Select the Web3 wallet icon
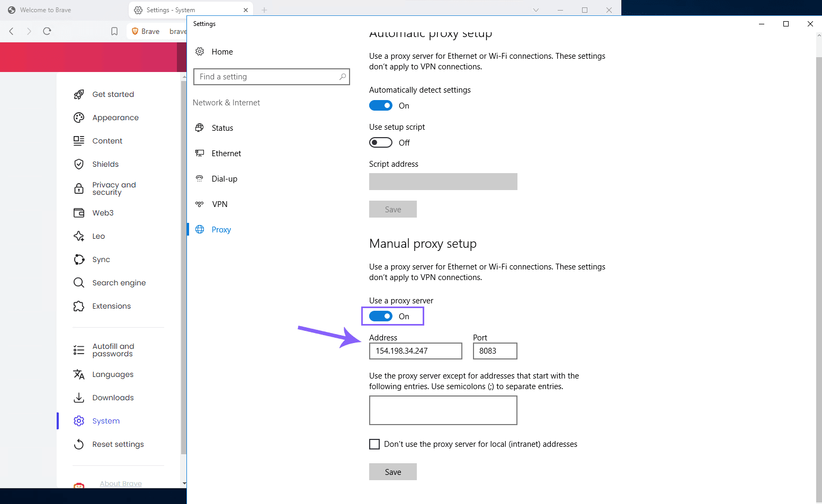822x504 pixels. (x=79, y=213)
